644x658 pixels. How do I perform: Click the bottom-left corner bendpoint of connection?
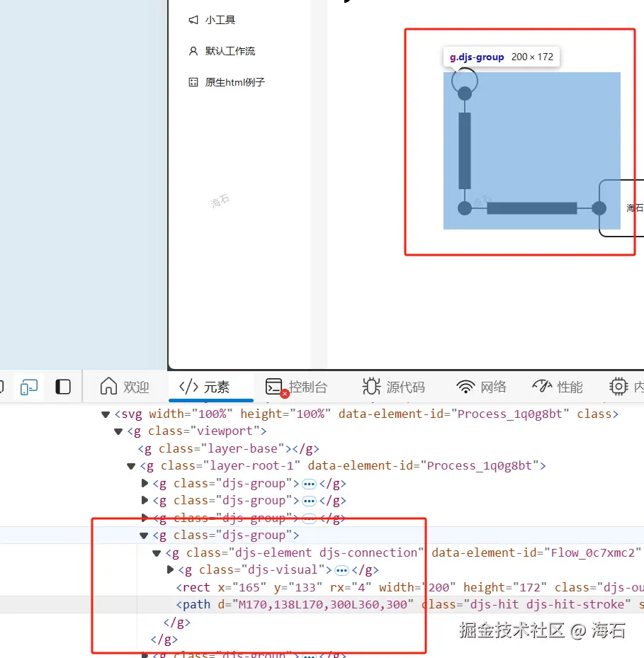(464, 208)
